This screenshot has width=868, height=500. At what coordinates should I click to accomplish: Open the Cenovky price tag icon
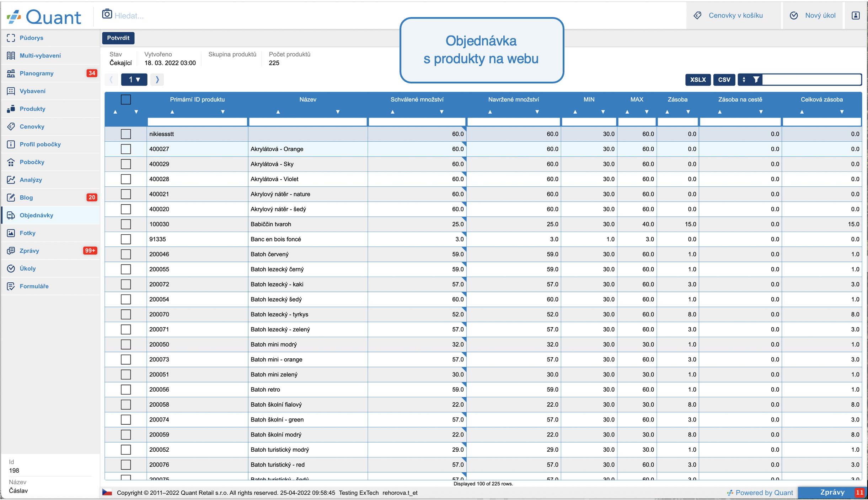click(11, 127)
